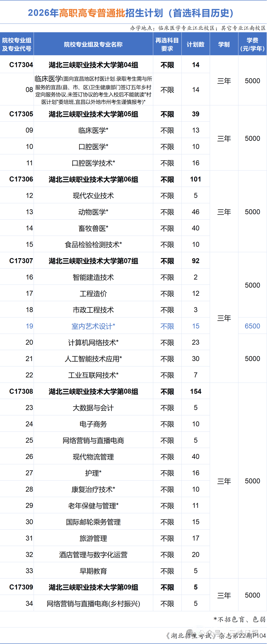Click major code 19
267x644 pixels.
click(x=29, y=326)
